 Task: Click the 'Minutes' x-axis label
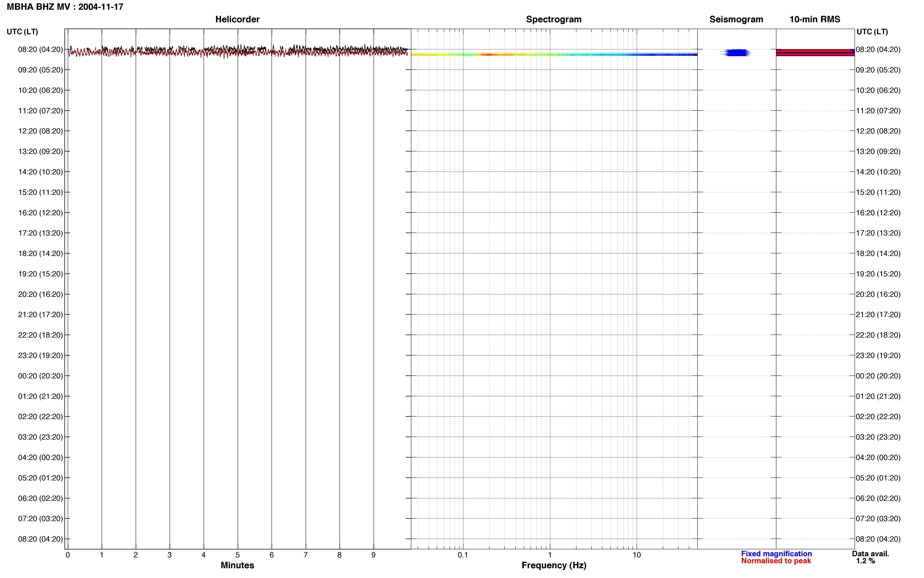tap(237, 565)
